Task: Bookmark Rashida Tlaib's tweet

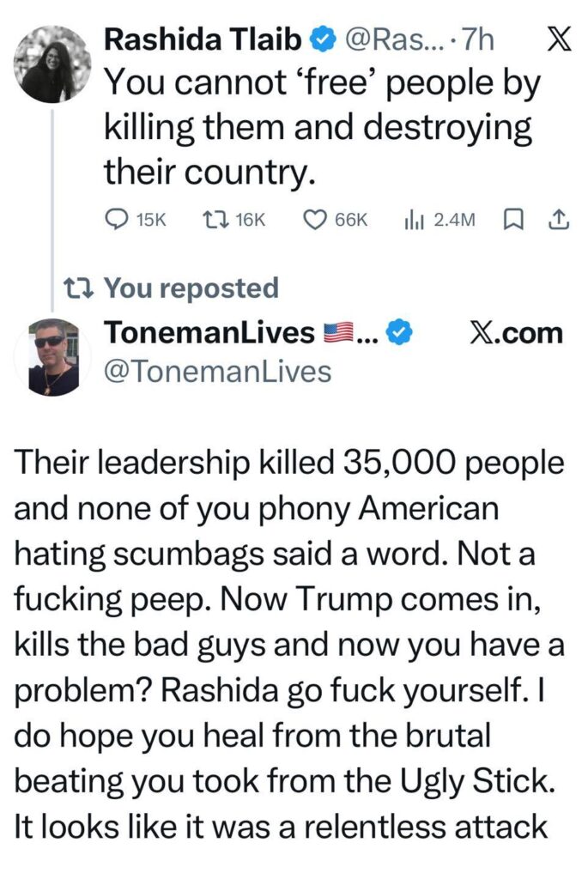Action: 511,220
